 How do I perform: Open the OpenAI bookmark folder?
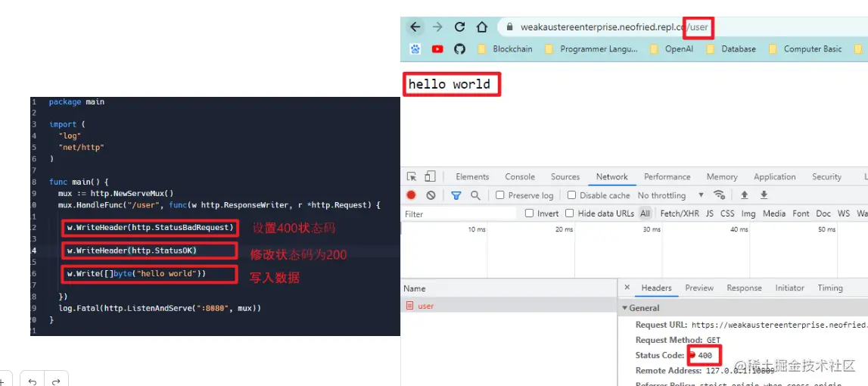672,48
